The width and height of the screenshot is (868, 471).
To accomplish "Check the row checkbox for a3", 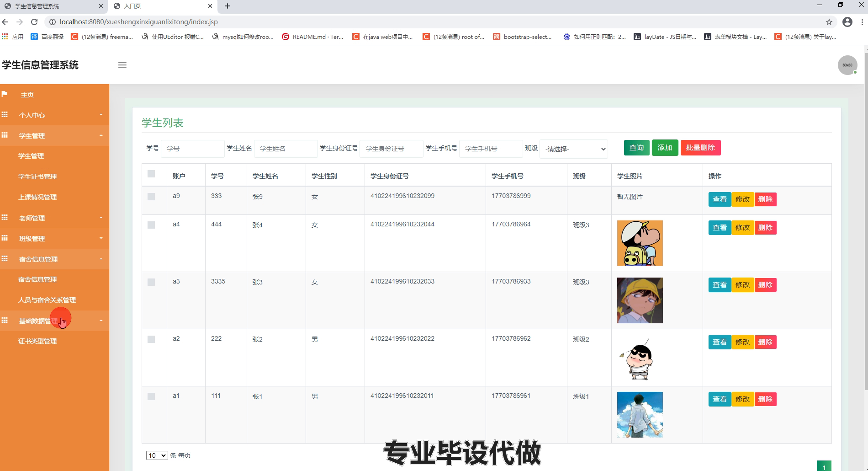I will tap(151, 282).
